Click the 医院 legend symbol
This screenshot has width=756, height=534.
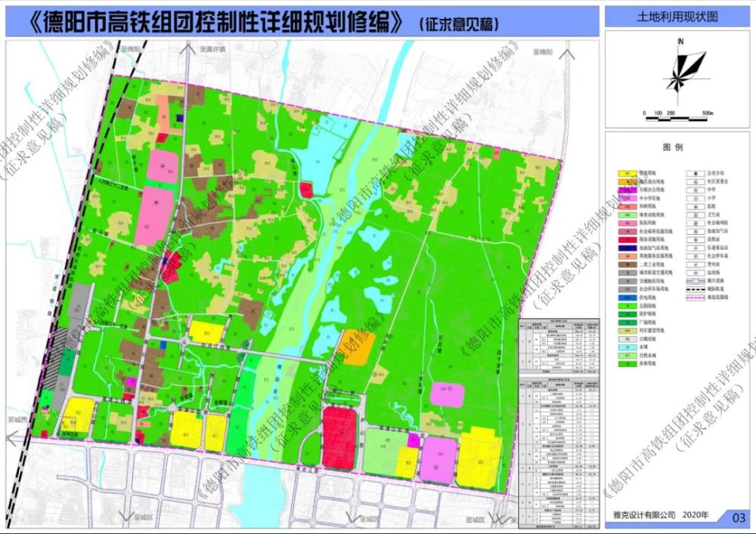[x=695, y=206]
